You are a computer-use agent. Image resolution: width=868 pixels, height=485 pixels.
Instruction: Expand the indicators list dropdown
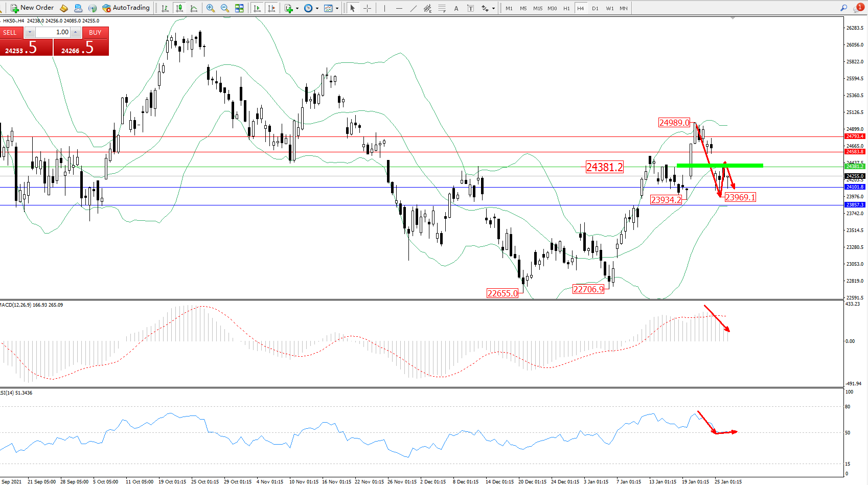297,8
